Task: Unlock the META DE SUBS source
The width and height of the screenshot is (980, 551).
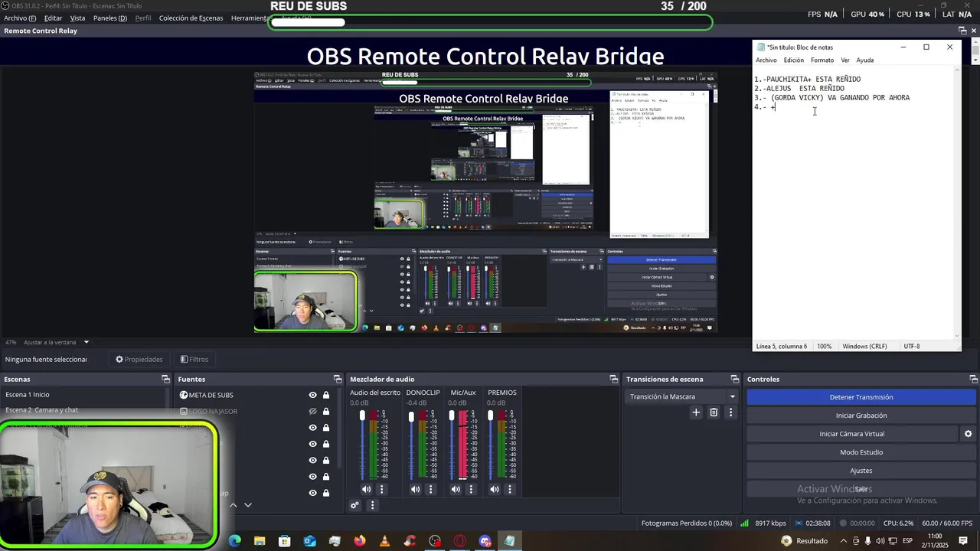Action: [x=326, y=395]
